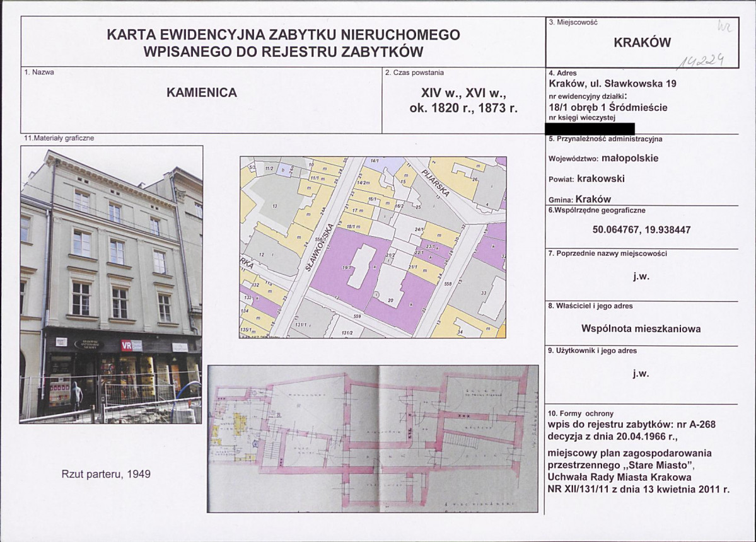Click the label 'nr księgi wieczystej'
The image size is (756, 542).
coord(582,118)
